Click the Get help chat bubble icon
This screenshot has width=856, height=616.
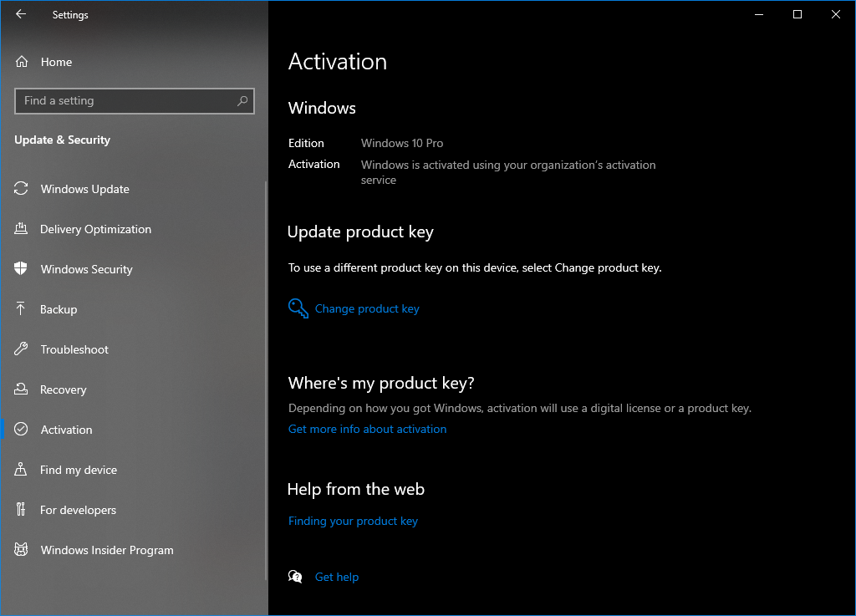point(295,577)
